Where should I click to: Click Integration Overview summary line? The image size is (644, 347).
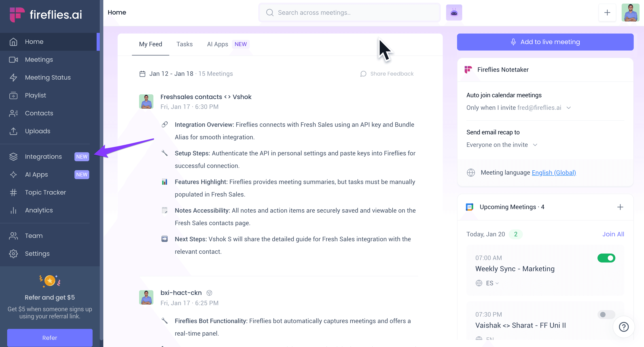coord(294,131)
